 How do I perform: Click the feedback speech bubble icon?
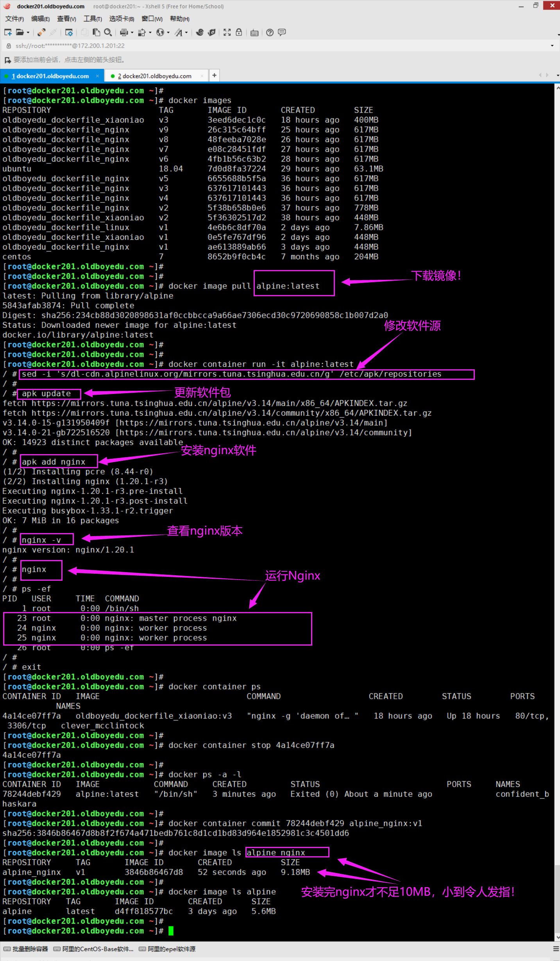[x=282, y=32]
